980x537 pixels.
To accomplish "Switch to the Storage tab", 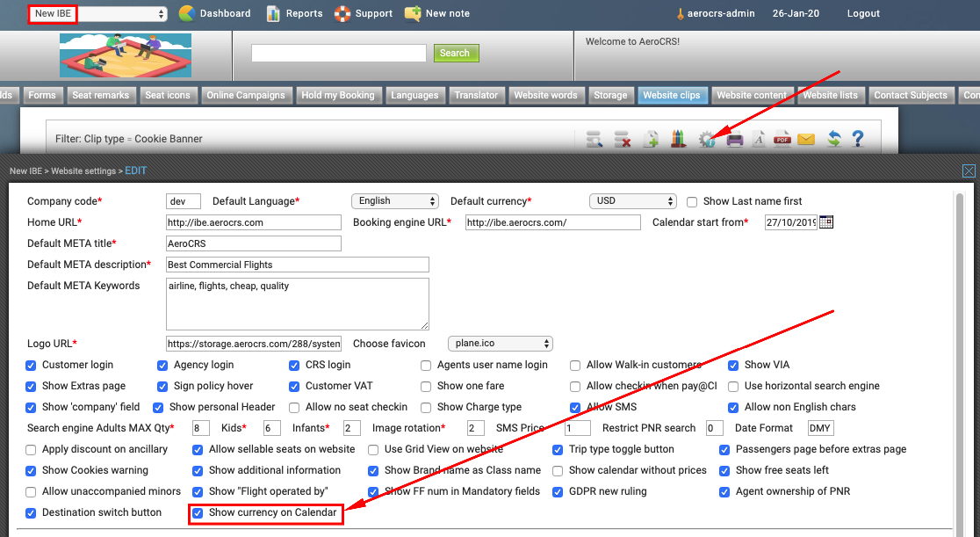I will click(610, 95).
